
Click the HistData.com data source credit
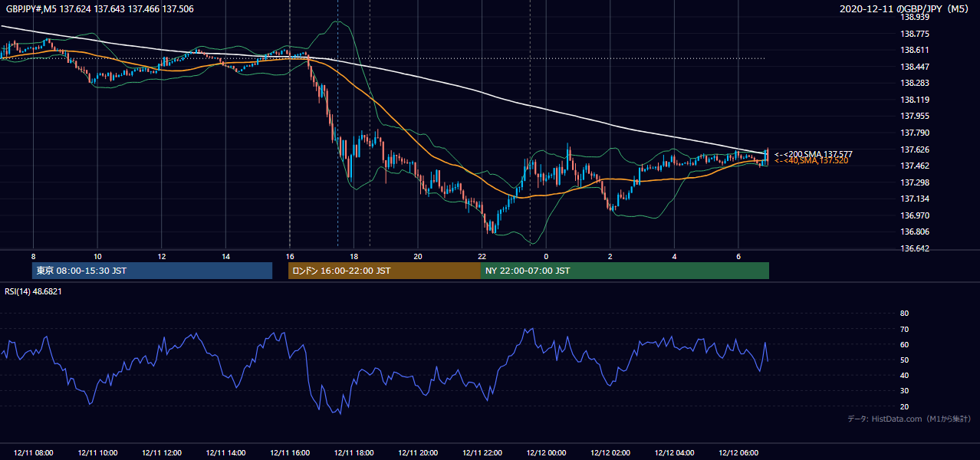click(x=909, y=419)
